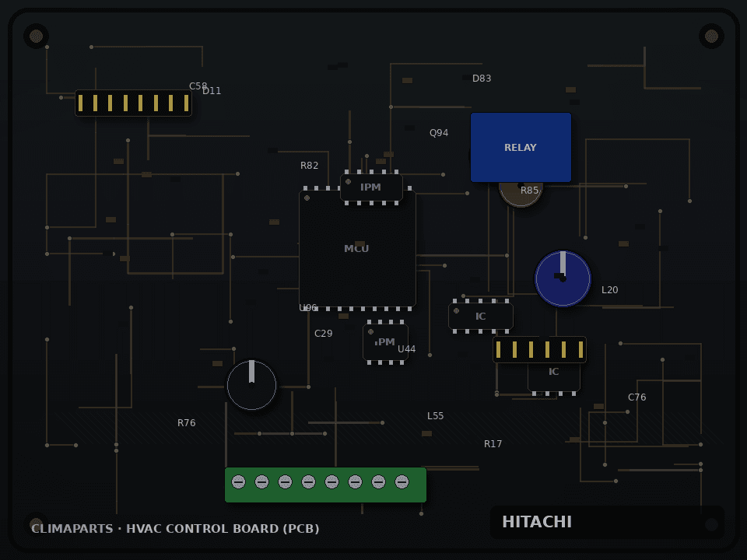
Task: Select the IPM chip beside label U44
Action: [385, 342]
